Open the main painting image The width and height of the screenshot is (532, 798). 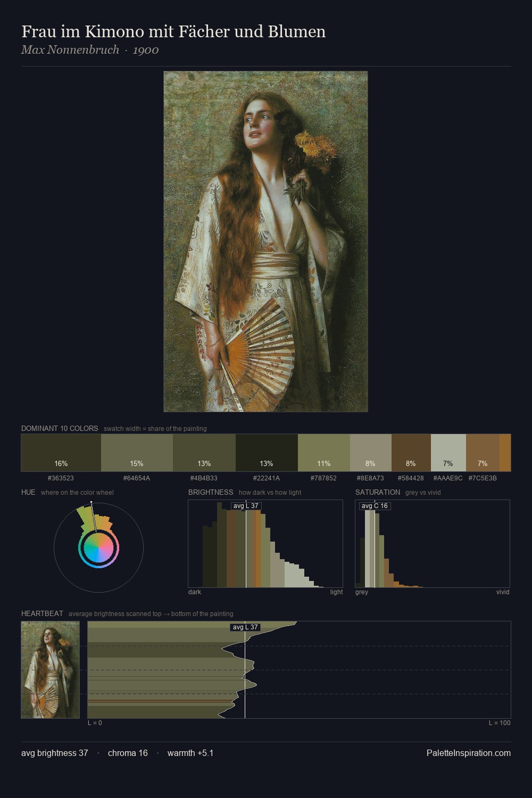pos(265,242)
